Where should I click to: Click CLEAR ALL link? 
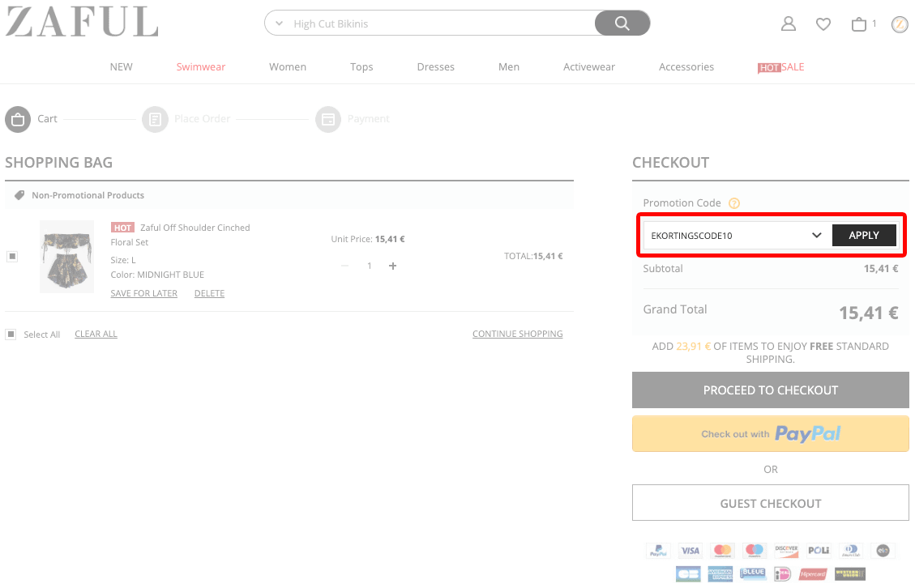(x=96, y=334)
